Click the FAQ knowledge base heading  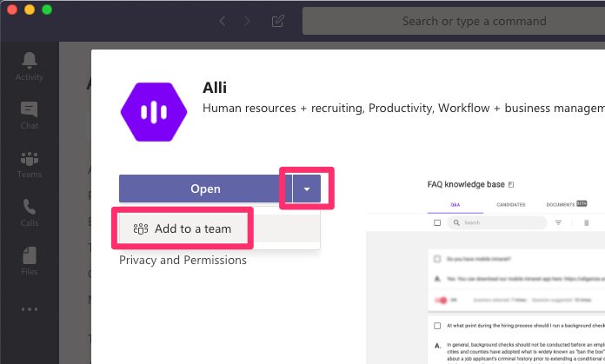coord(466,184)
